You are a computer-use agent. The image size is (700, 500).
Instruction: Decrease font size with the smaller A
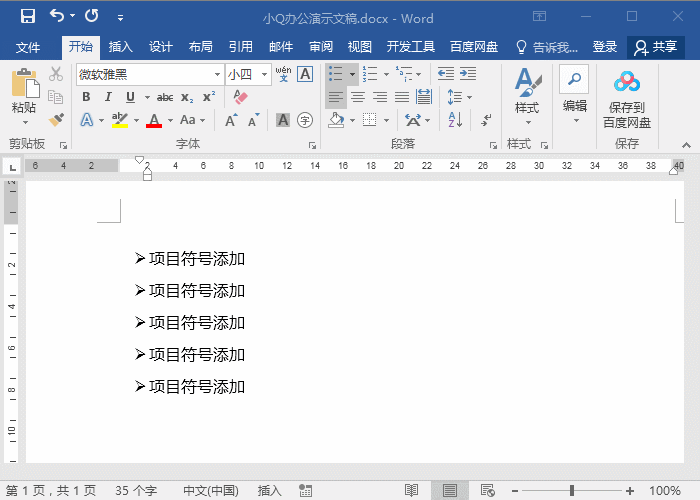[x=254, y=120]
